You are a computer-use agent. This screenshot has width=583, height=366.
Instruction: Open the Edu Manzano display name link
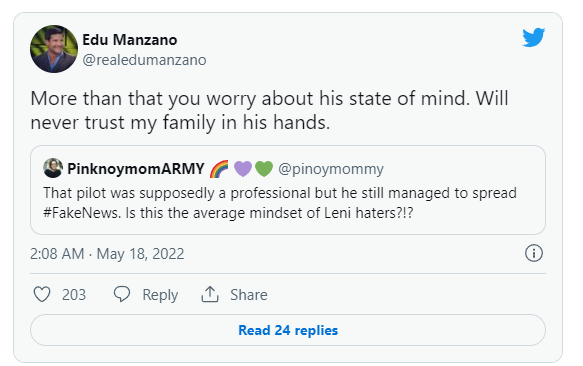pyautogui.click(x=129, y=40)
